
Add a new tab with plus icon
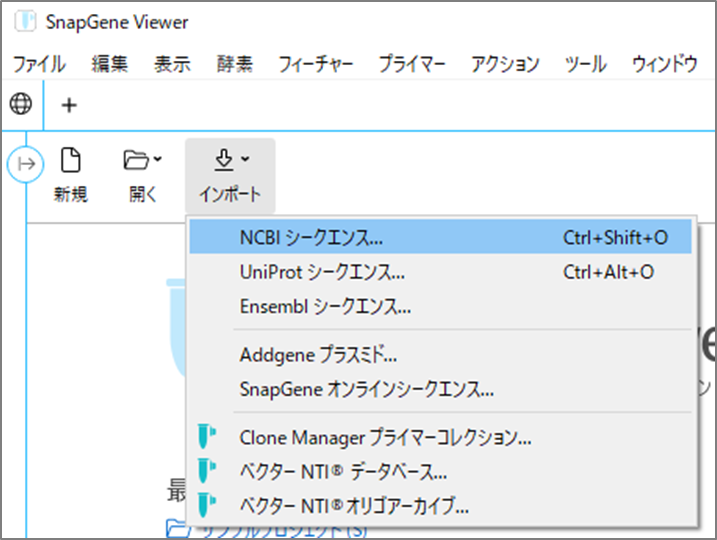(69, 105)
